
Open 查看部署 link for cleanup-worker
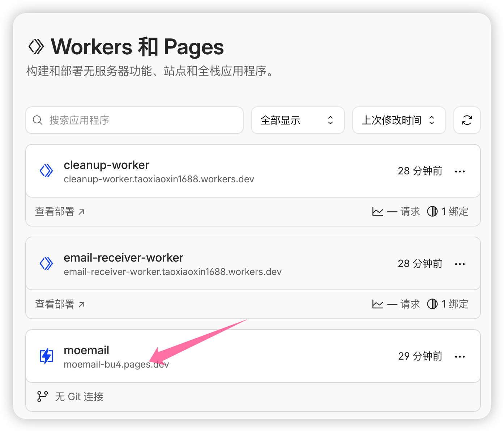click(x=60, y=211)
